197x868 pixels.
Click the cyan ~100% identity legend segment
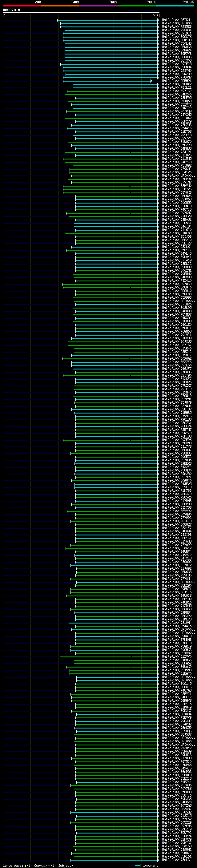point(175,6)
